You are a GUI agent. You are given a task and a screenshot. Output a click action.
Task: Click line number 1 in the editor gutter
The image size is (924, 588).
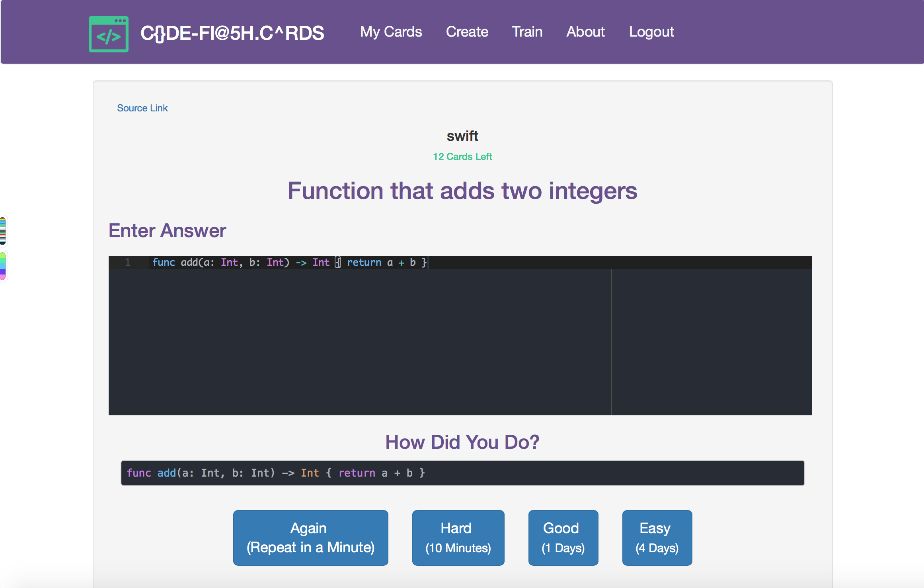128,262
